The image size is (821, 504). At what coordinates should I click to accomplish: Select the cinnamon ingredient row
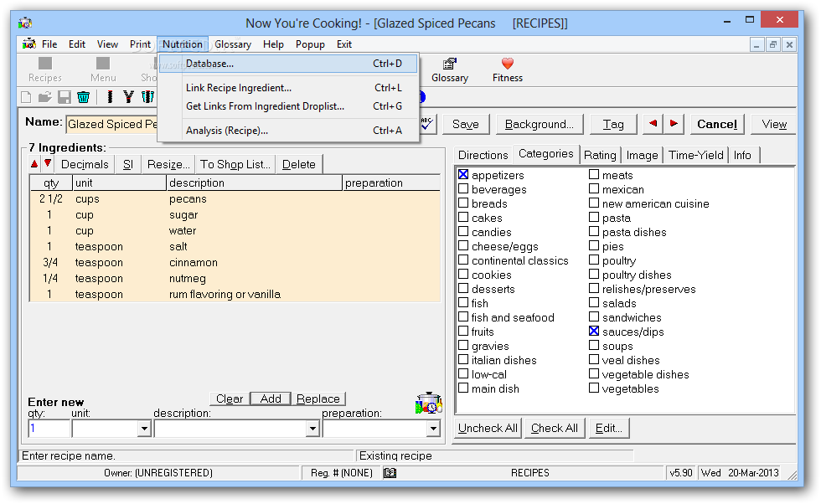pyautogui.click(x=235, y=263)
